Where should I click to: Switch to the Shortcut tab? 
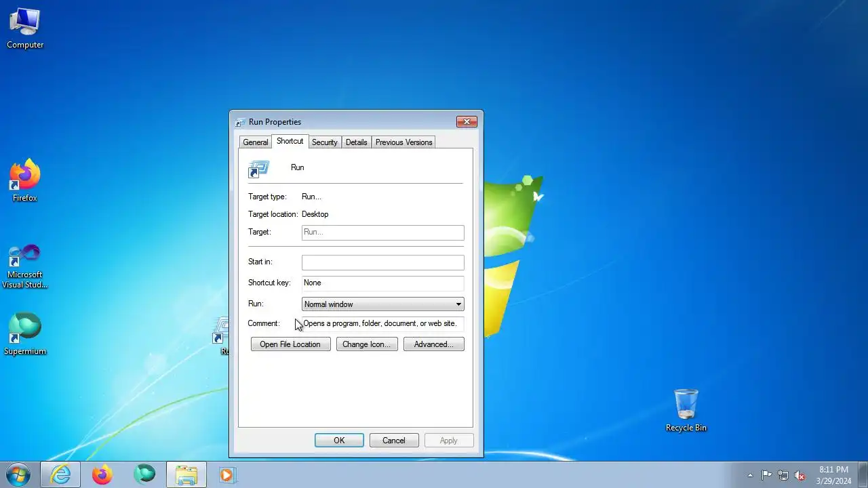pos(290,141)
